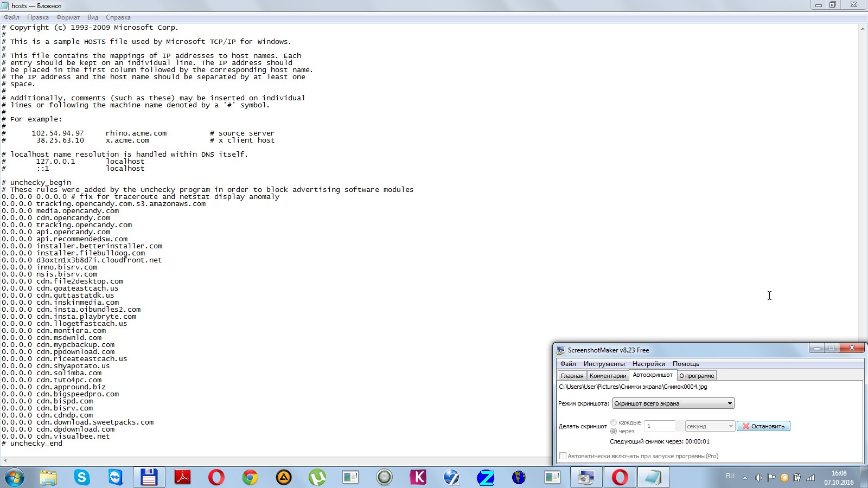Open the Opera icon beside Adobe Reader
868x488 pixels.
[216, 477]
